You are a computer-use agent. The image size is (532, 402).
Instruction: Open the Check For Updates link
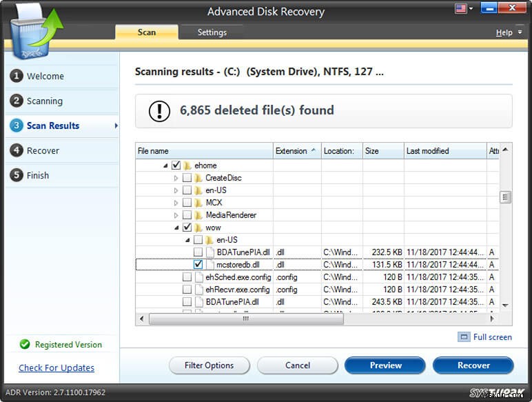coord(57,368)
